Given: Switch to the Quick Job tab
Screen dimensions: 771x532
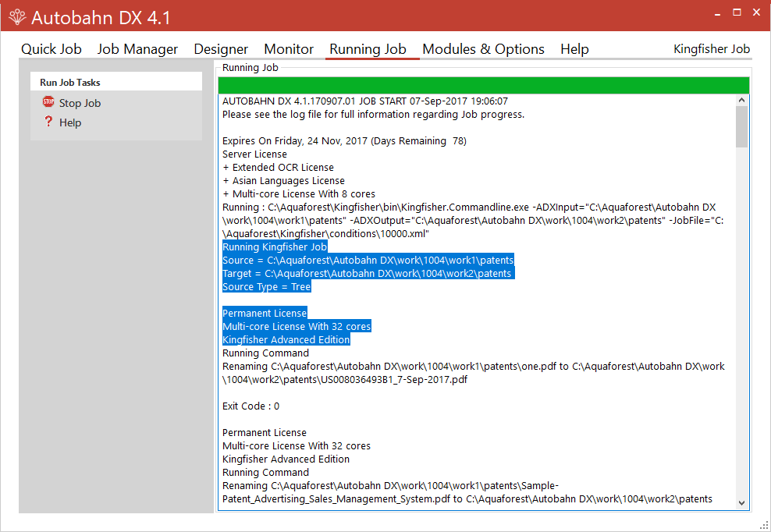Looking at the screenshot, I should pyautogui.click(x=52, y=49).
